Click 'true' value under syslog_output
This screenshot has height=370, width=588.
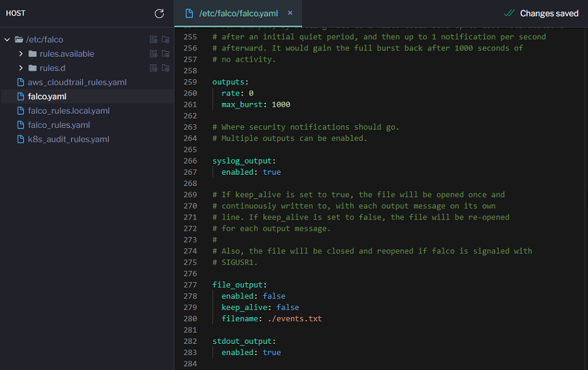272,172
